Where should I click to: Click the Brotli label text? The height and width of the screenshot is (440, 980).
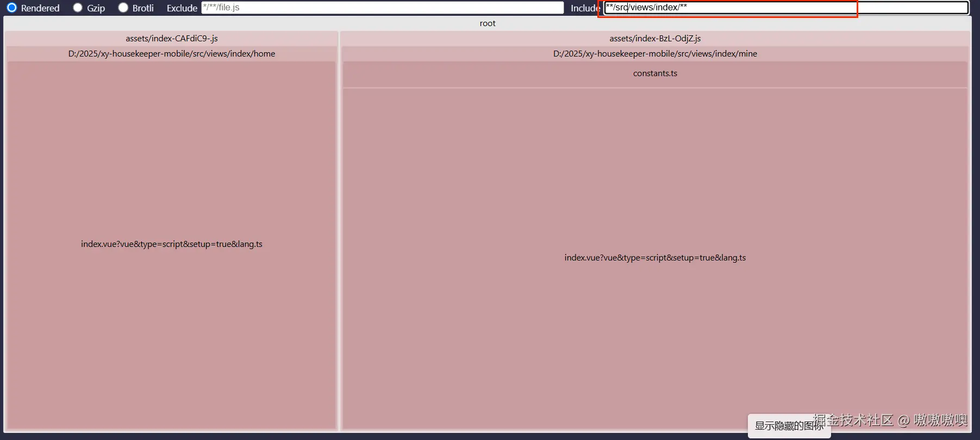(143, 8)
